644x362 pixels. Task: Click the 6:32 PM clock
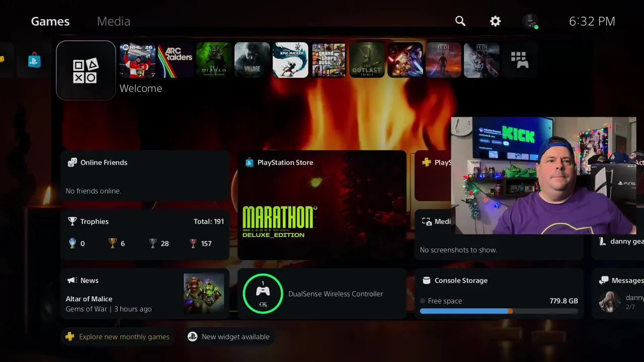tap(592, 21)
